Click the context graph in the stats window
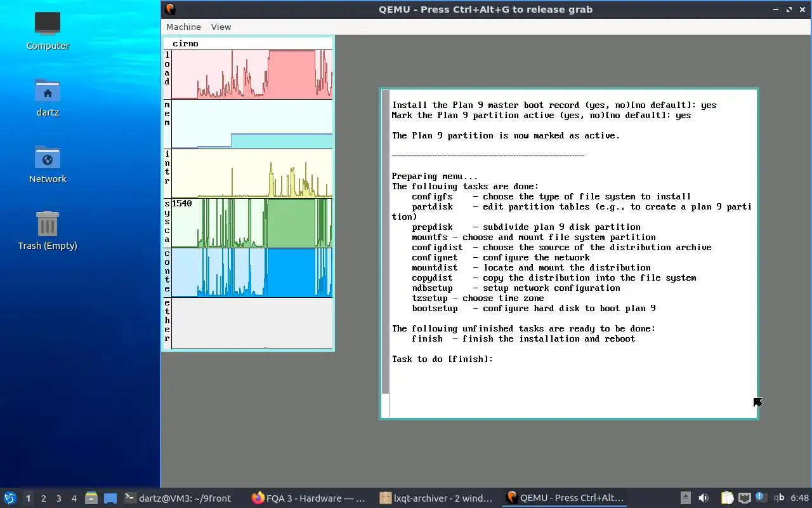812x508 pixels. pyautogui.click(x=252, y=272)
